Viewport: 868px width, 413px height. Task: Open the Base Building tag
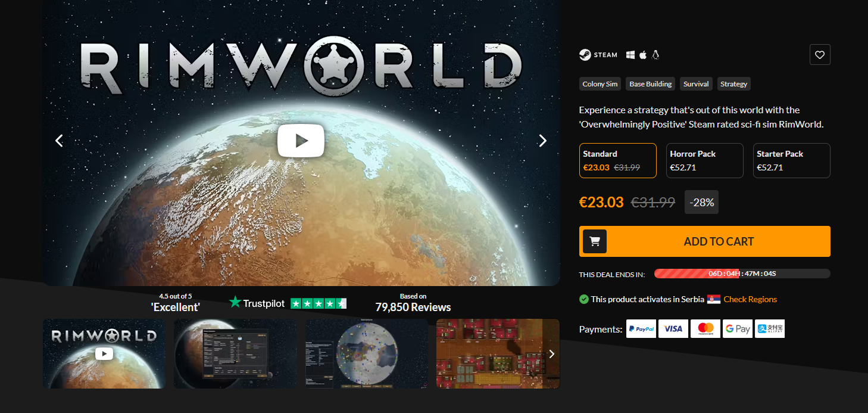(x=651, y=84)
